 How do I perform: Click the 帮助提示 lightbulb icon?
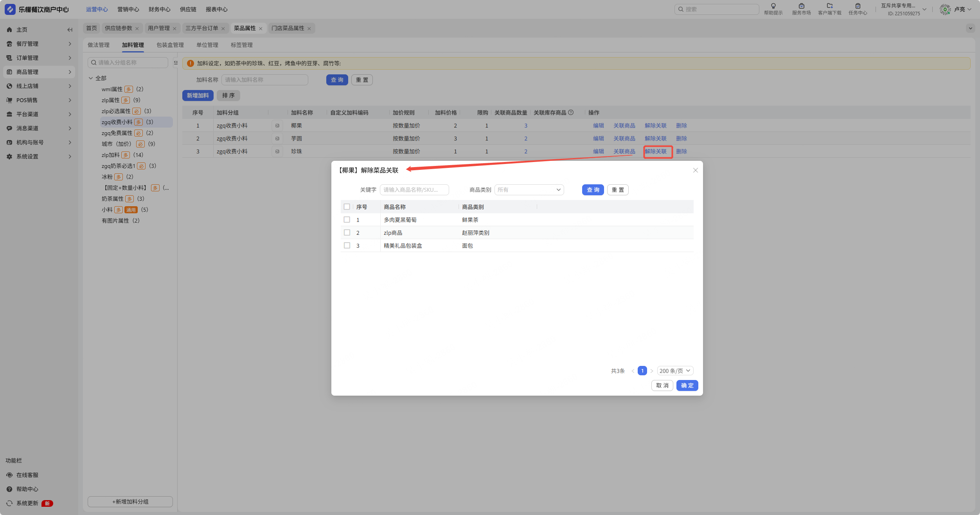coord(773,6)
